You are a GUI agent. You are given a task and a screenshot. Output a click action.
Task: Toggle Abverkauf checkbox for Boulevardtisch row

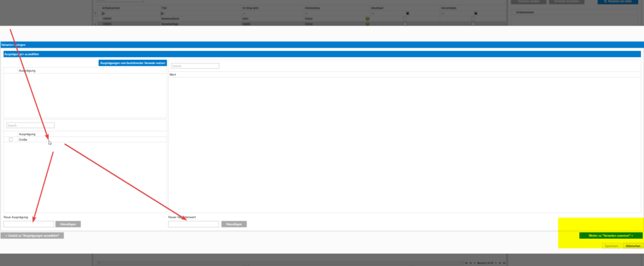pos(404,19)
